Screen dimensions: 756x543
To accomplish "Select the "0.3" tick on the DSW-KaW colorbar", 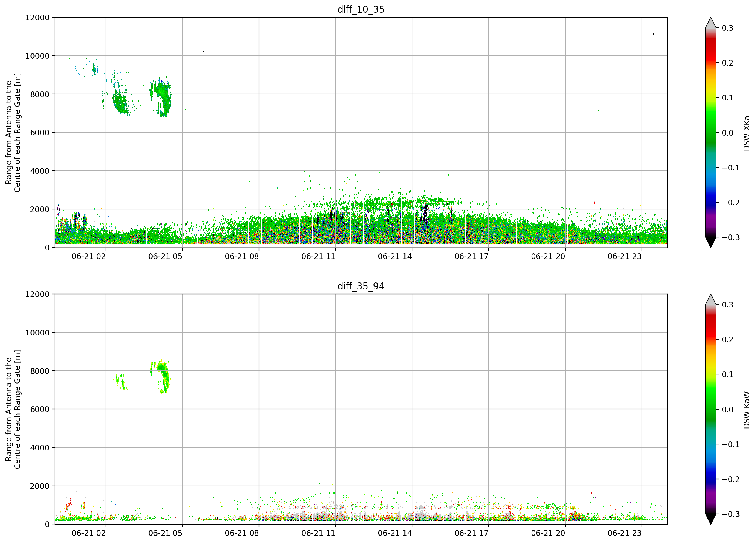I will pyautogui.click(x=727, y=305).
